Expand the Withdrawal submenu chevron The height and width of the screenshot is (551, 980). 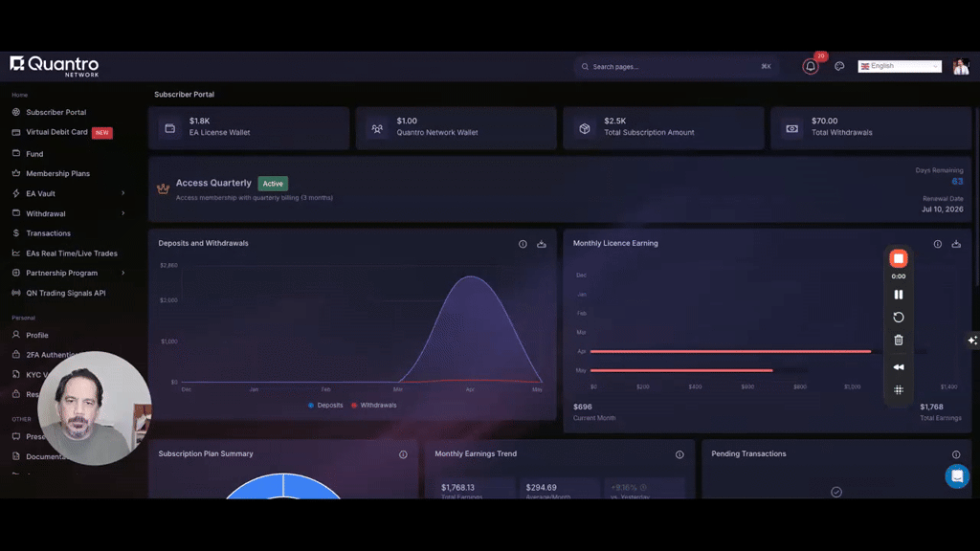[123, 213]
